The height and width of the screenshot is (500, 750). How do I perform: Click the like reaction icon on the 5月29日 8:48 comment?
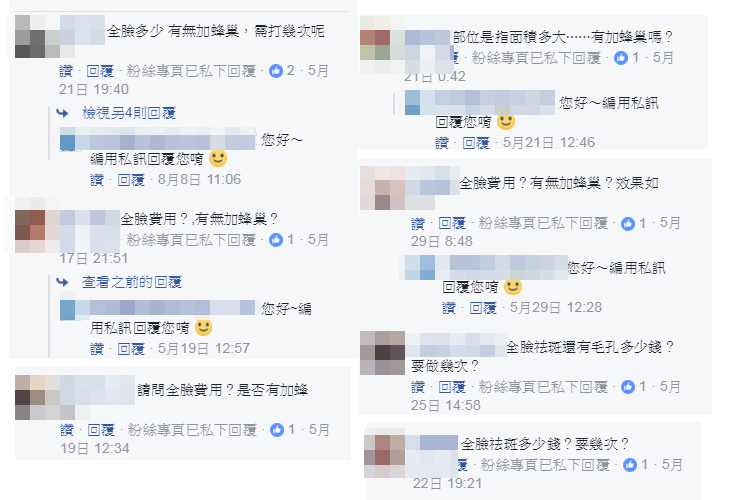[628, 223]
